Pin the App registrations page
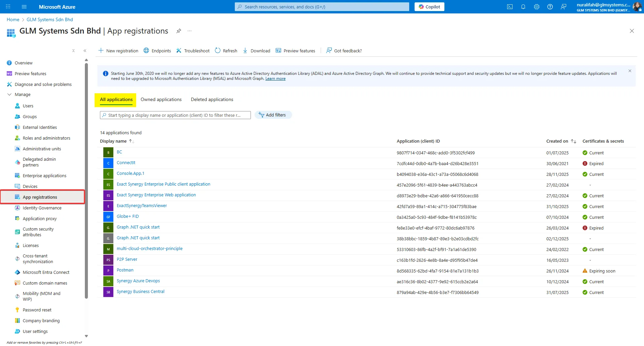 (179, 31)
